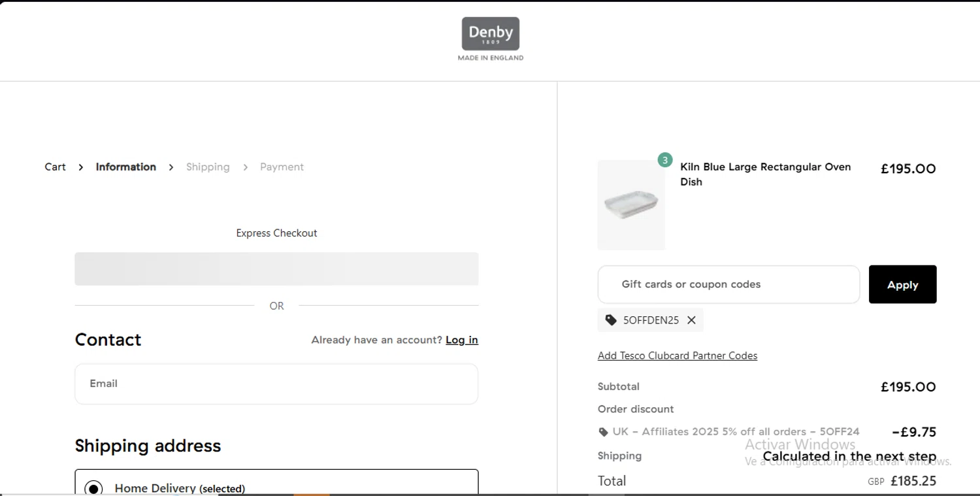Open the Log in link
980x496 pixels.
[x=462, y=340]
